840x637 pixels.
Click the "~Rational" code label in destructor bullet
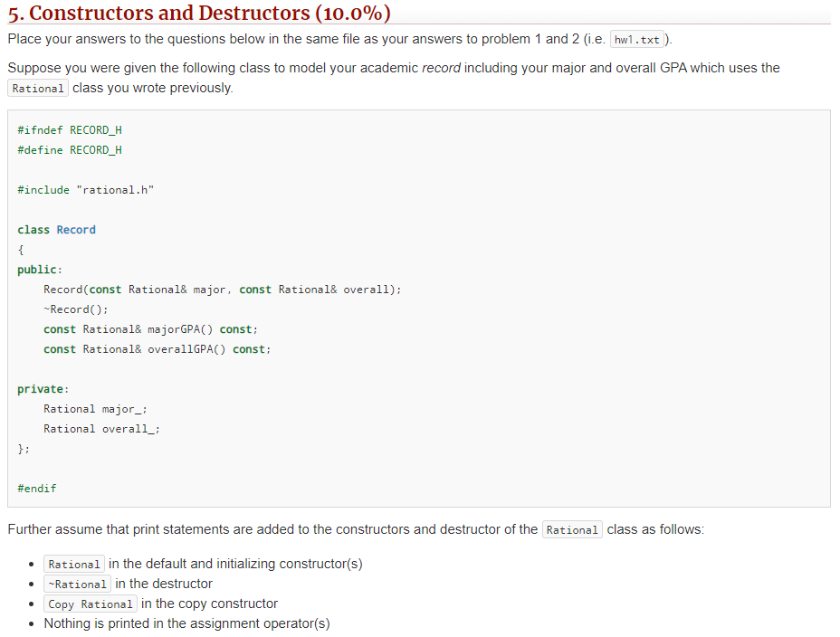click(77, 584)
